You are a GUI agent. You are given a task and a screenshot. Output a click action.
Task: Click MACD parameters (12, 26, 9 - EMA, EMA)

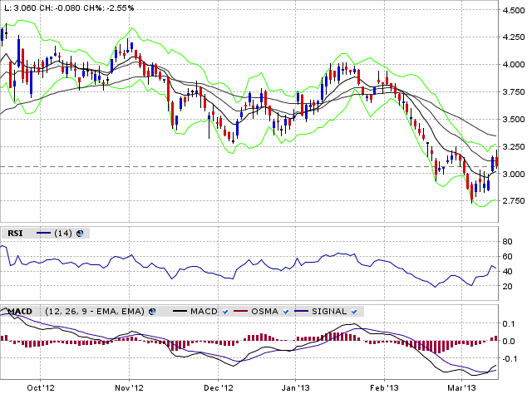click(95, 312)
